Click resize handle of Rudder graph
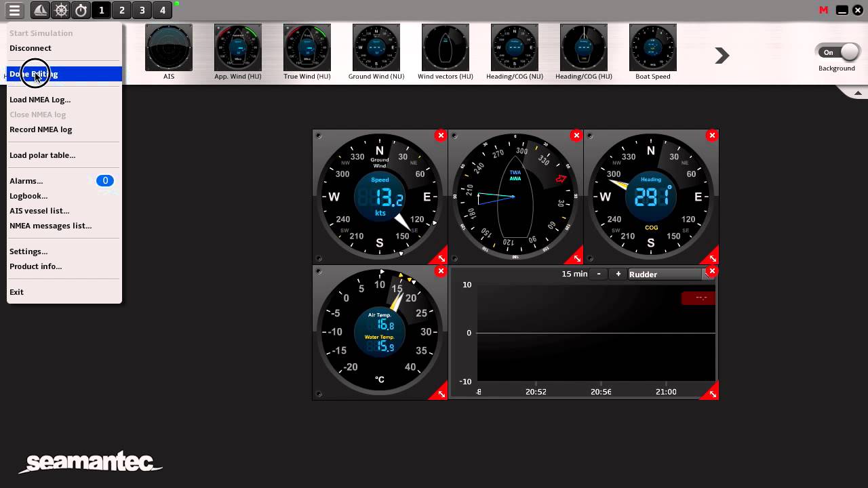 (x=712, y=393)
